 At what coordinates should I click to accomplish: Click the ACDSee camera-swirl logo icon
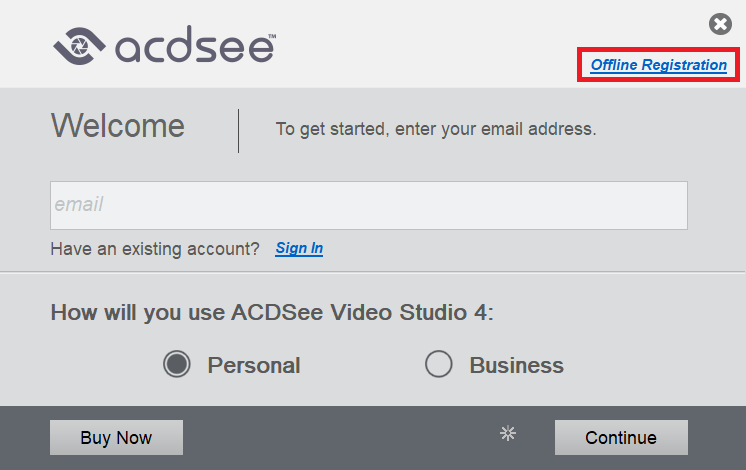77,45
